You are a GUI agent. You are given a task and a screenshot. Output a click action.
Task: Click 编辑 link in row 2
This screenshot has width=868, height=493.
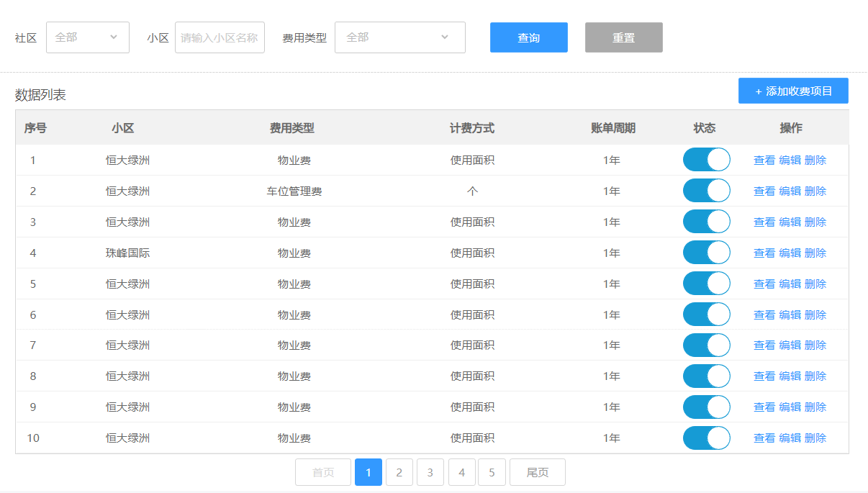tap(790, 191)
